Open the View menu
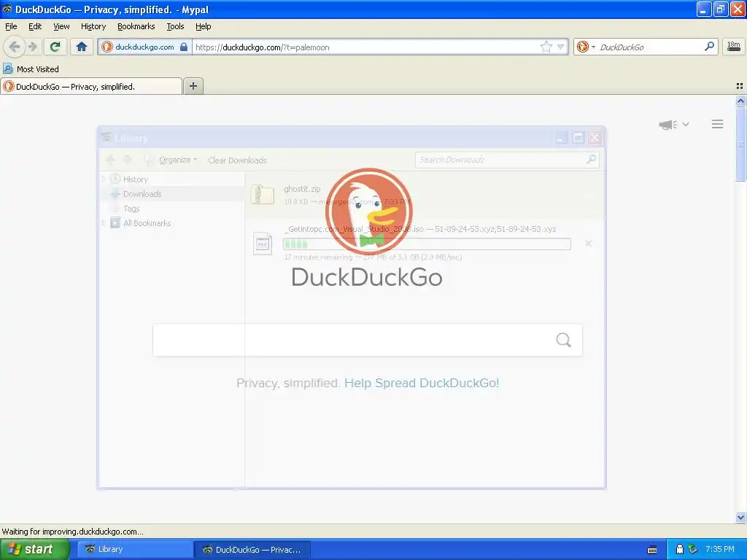The image size is (747, 560). pos(61,26)
